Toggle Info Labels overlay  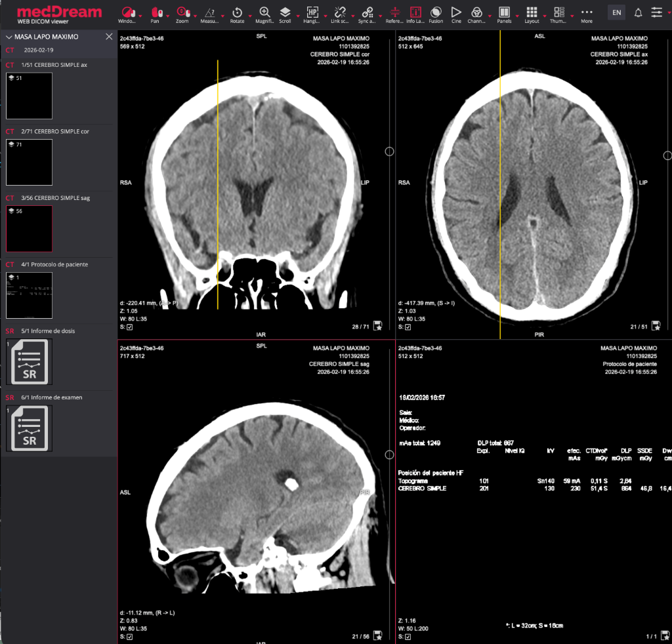coord(415,14)
